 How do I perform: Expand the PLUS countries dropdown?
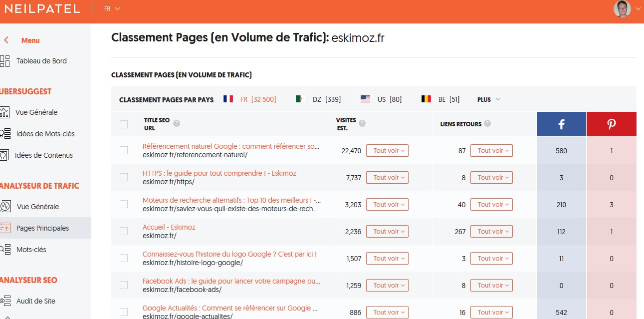pos(489,99)
